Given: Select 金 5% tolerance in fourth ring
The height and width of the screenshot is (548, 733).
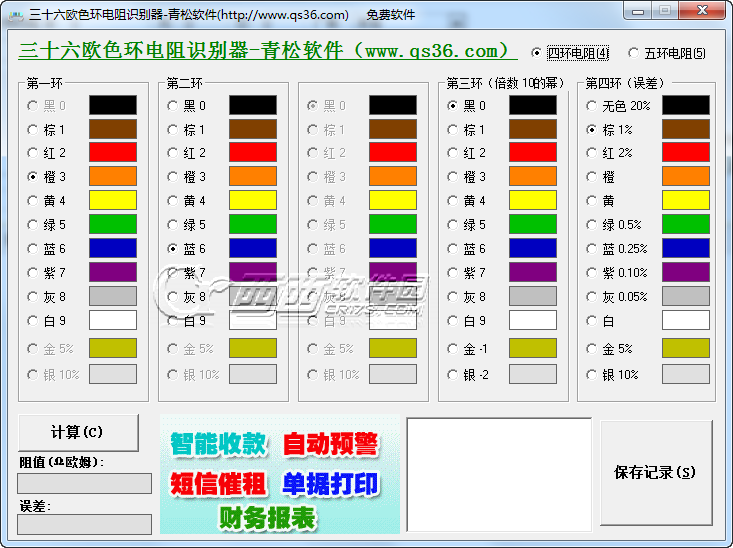Looking at the screenshot, I should 593,349.
